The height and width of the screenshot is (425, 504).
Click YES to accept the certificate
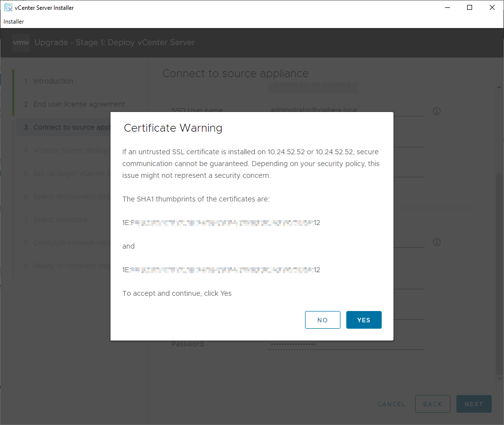tap(364, 320)
